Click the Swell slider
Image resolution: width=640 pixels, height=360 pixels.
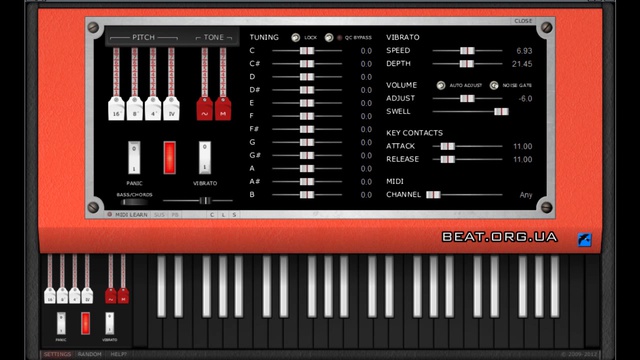pos(471,111)
